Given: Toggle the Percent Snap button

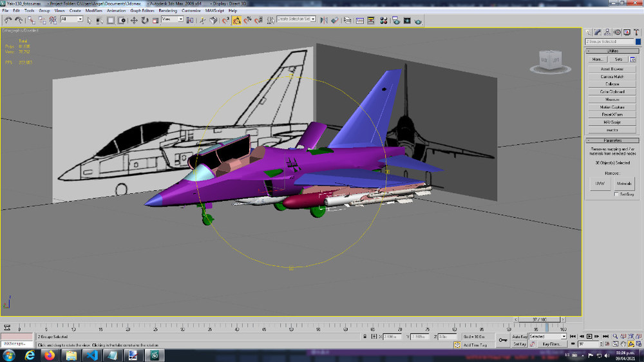Looking at the screenshot, I should click(248, 20).
